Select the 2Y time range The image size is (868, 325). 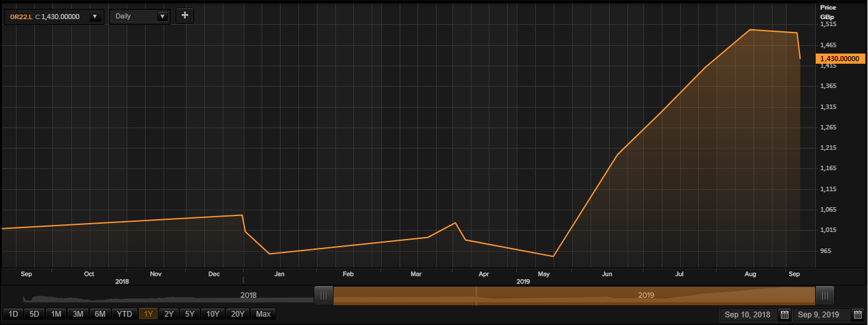pyautogui.click(x=169, y=314)
